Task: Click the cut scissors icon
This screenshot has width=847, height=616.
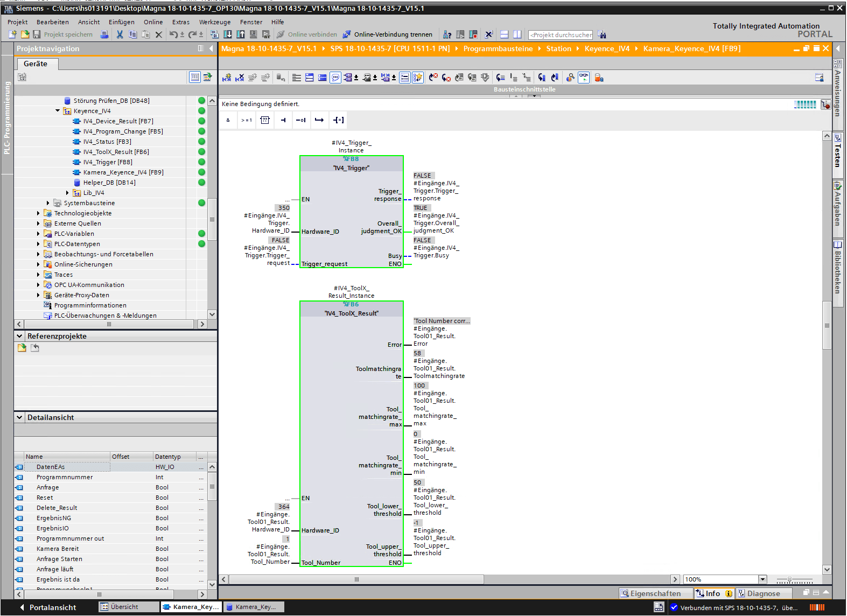Action: coord(120,34)
